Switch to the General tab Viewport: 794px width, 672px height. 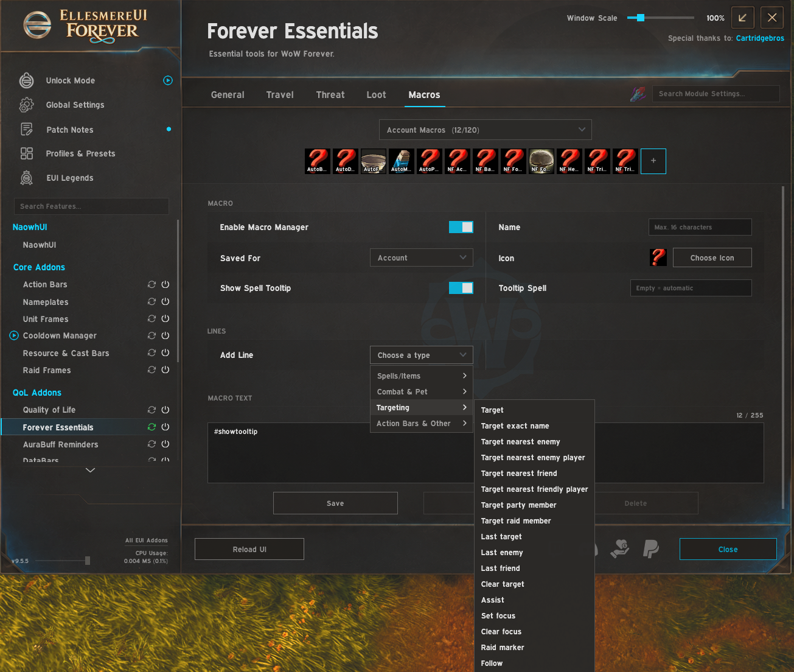pos(228,95)
